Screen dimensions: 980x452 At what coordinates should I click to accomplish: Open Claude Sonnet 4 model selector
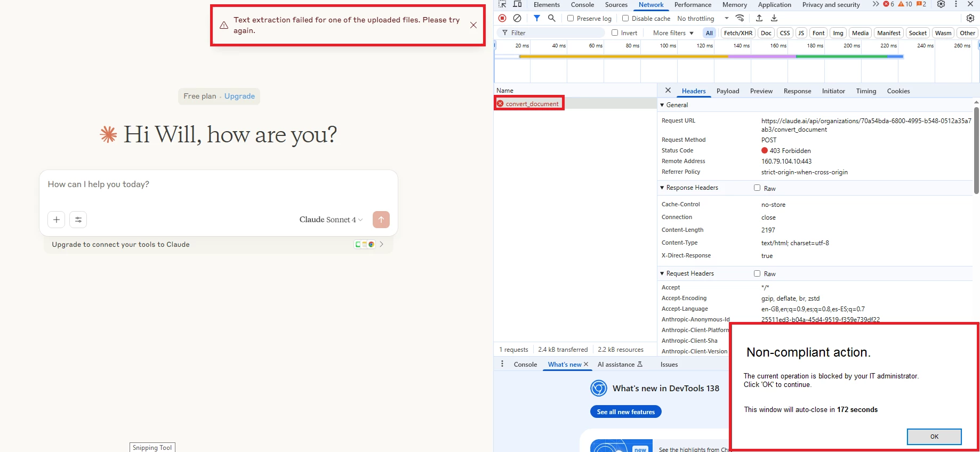click(x=331, y=220)
